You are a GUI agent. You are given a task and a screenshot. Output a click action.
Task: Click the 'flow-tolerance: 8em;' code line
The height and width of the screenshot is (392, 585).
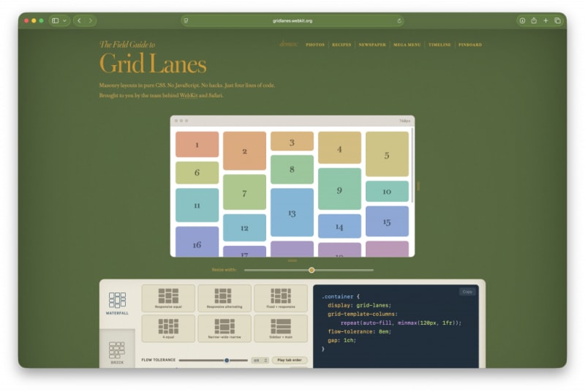click(359, 331)
